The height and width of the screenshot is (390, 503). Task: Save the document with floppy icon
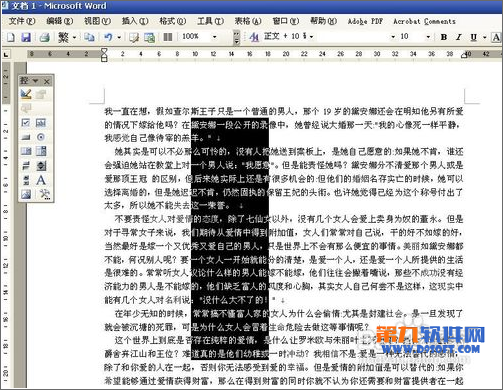point(26,37)
